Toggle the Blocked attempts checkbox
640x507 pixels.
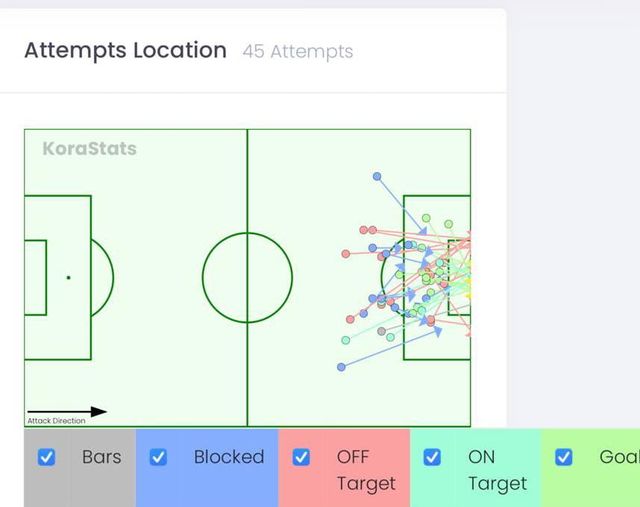[x=158, y=457]
